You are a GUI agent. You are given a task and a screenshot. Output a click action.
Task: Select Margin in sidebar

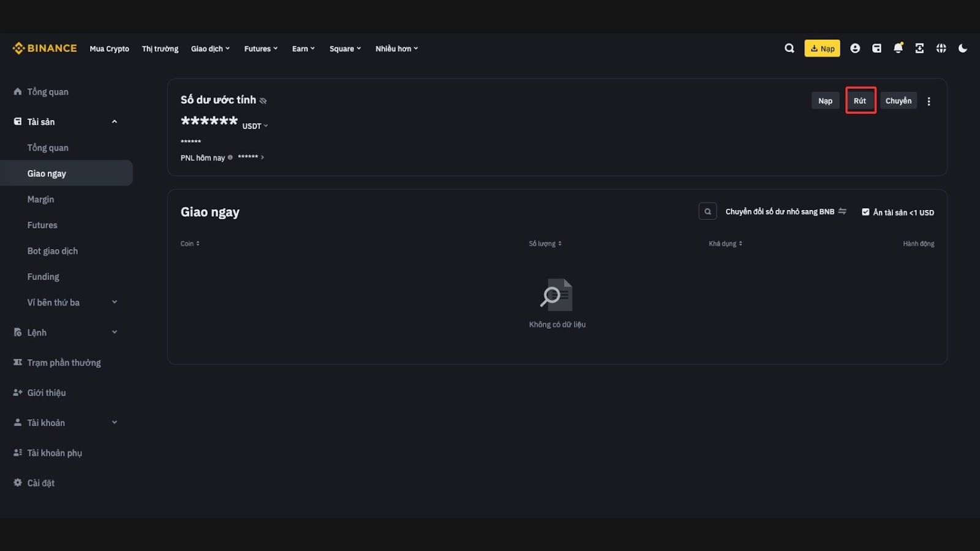tap(40, 199)
